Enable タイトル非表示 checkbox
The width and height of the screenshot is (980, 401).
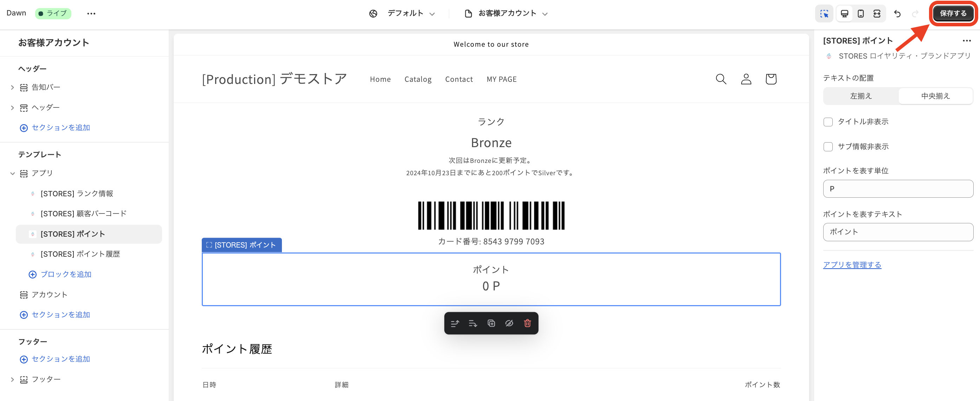coord(828,121)
